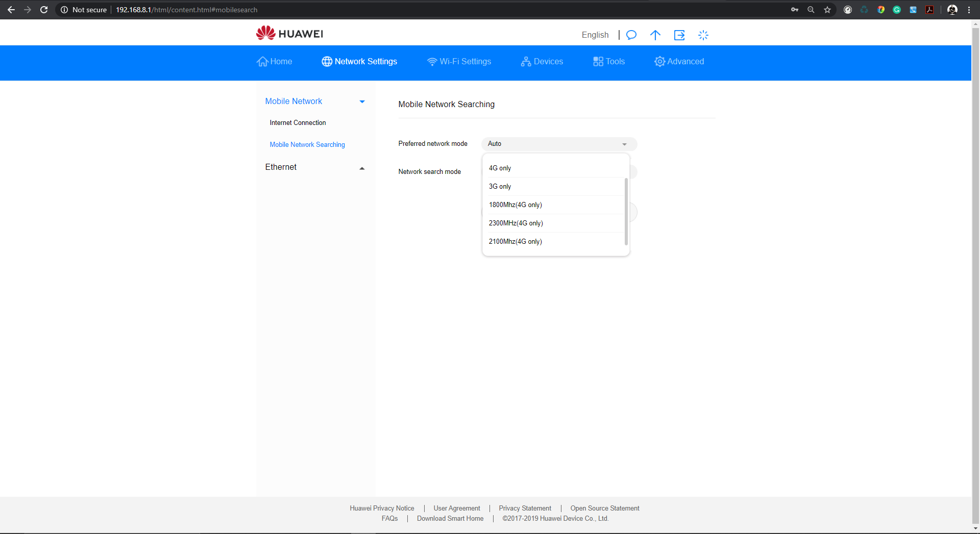Viewport: 980px width, 534px height.
Task: Choose 1800Mhz(4G only) option
Action: (x=556, y=205)
